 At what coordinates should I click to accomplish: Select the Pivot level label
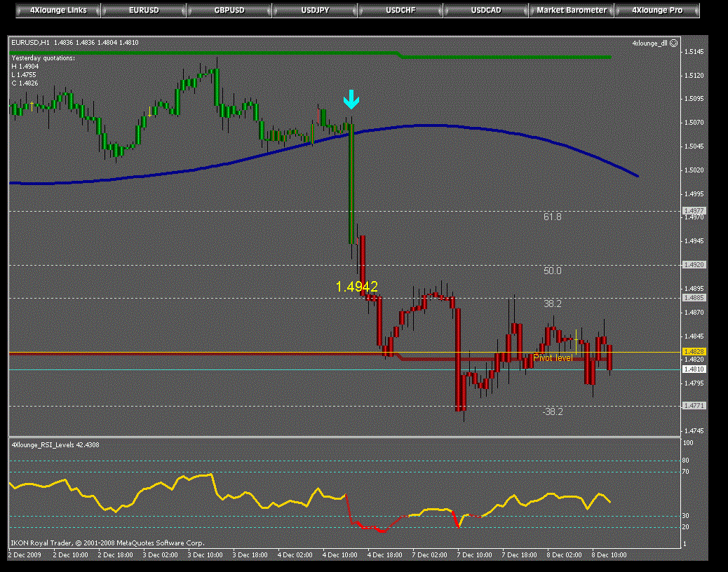(x=553, y=357)
